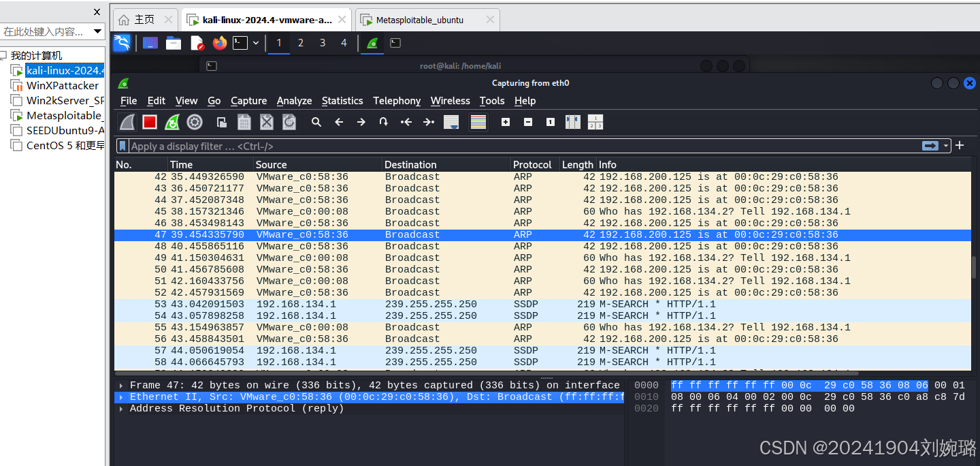
Task: Collapse the 我的计算机 tree node
Action: [x=3, y=55]
